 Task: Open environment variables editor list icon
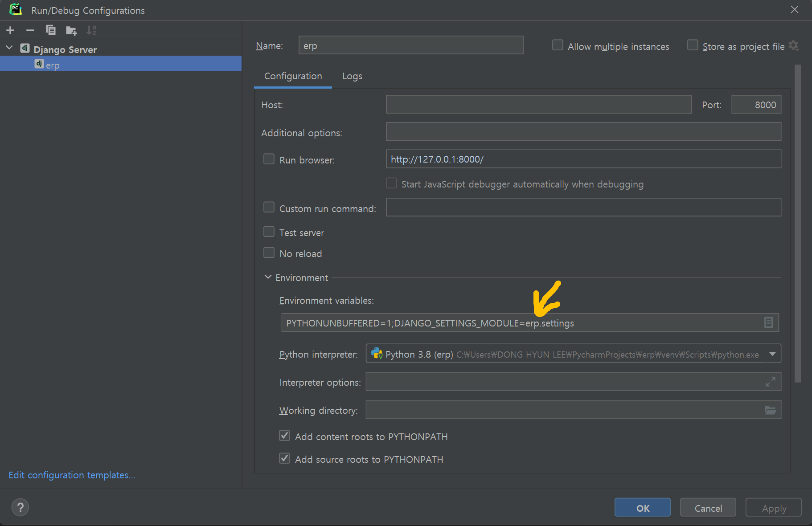tap(768, 322)
